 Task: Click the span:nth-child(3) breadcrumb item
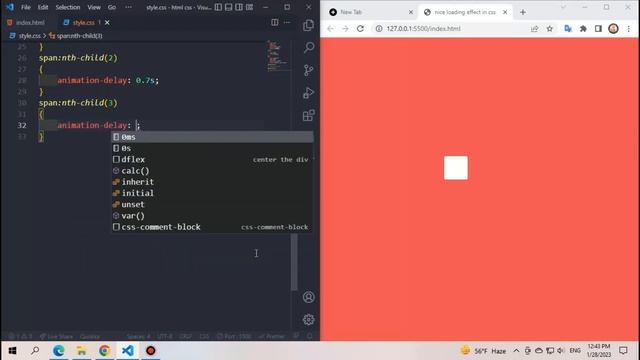tap(79, 36)
